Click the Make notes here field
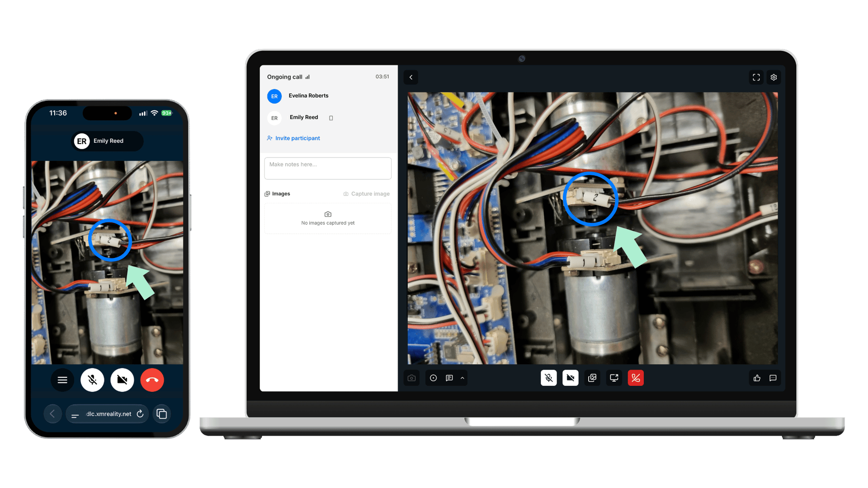The width and height of the screenshot is (868, 488). (328, 169)
